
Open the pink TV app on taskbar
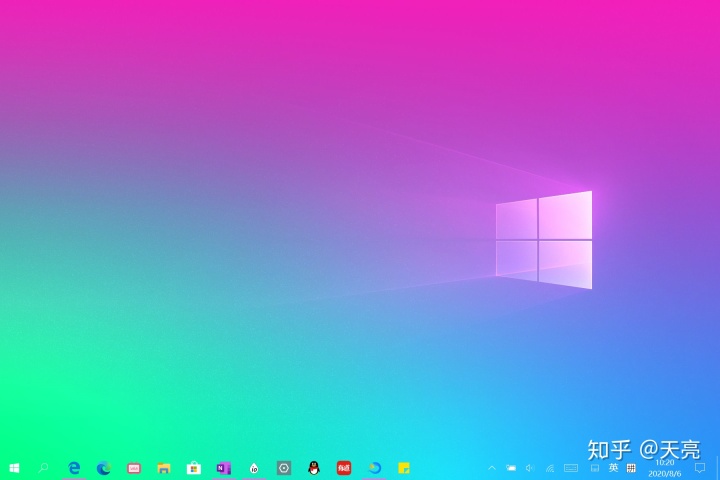(134, 468)
